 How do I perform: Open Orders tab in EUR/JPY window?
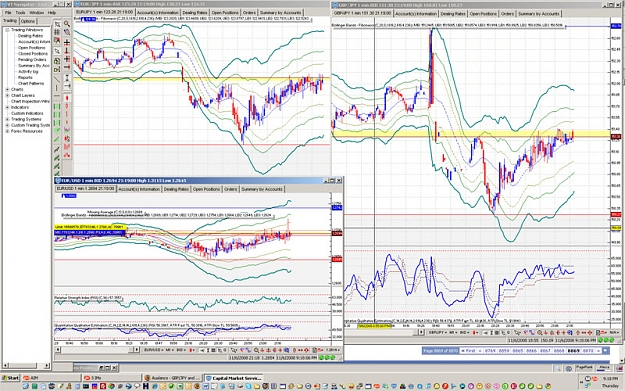(x=249, y=13)
